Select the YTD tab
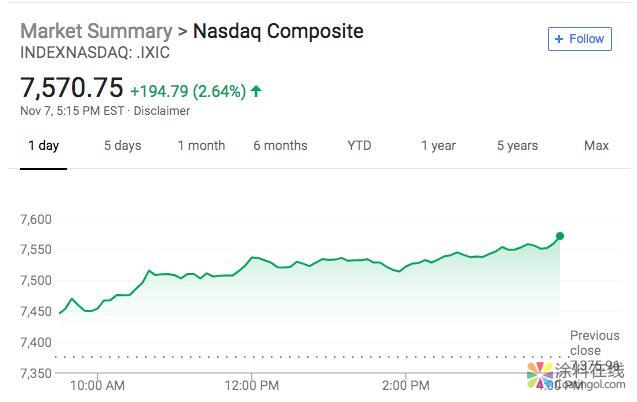The height and width of the screenshot is (402, 637). 359,146
